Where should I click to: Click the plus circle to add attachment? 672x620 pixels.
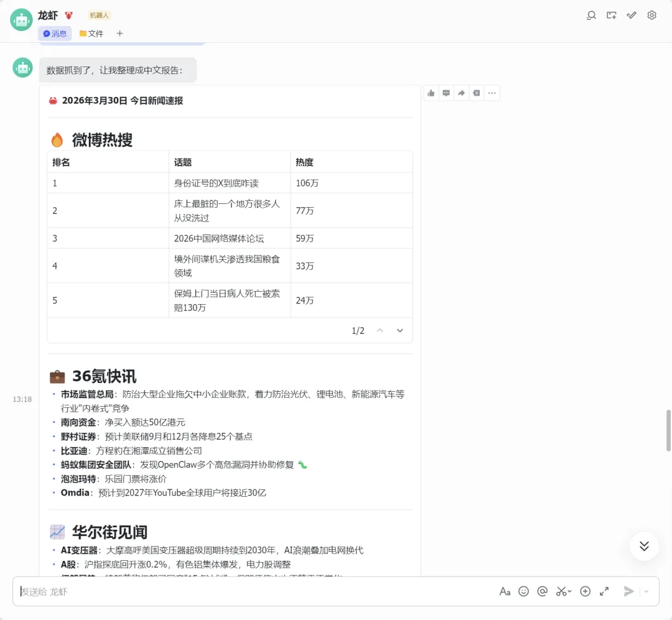pyautogui.click(x=585, y=591)
